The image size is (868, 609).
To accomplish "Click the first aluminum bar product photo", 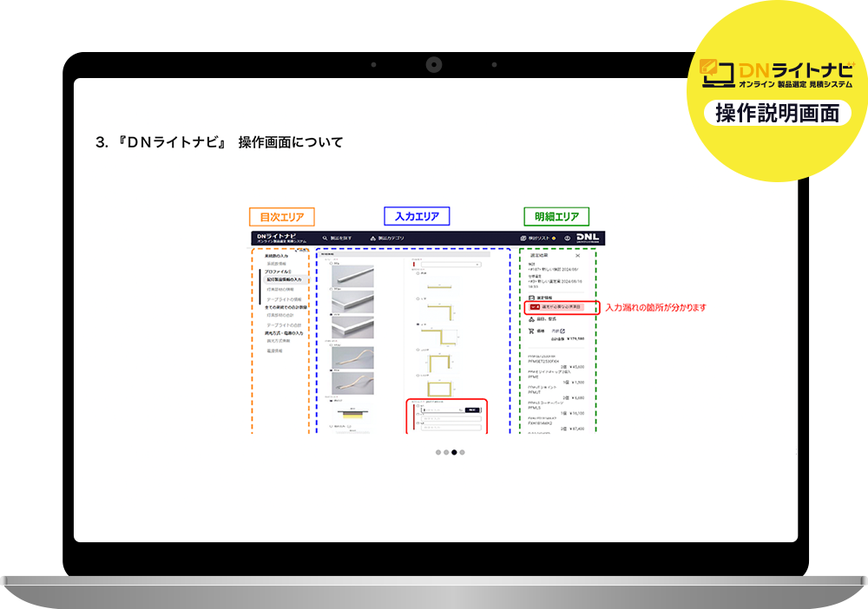I will tap(352, 276).
